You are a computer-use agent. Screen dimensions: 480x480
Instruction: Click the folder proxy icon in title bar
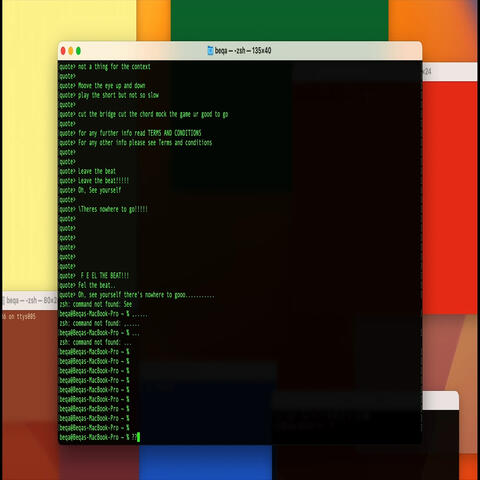click(210, 51)
